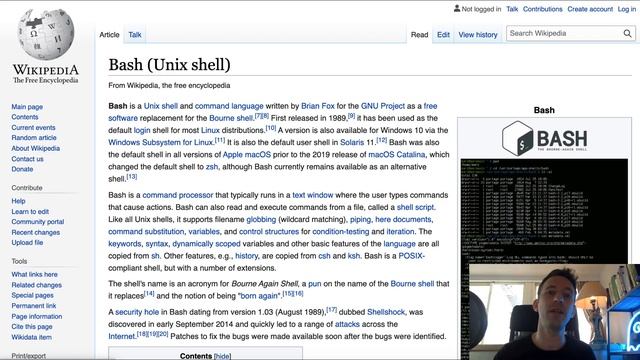Open the Help link
The image size is (640, 360).
[x=18, y=201]
